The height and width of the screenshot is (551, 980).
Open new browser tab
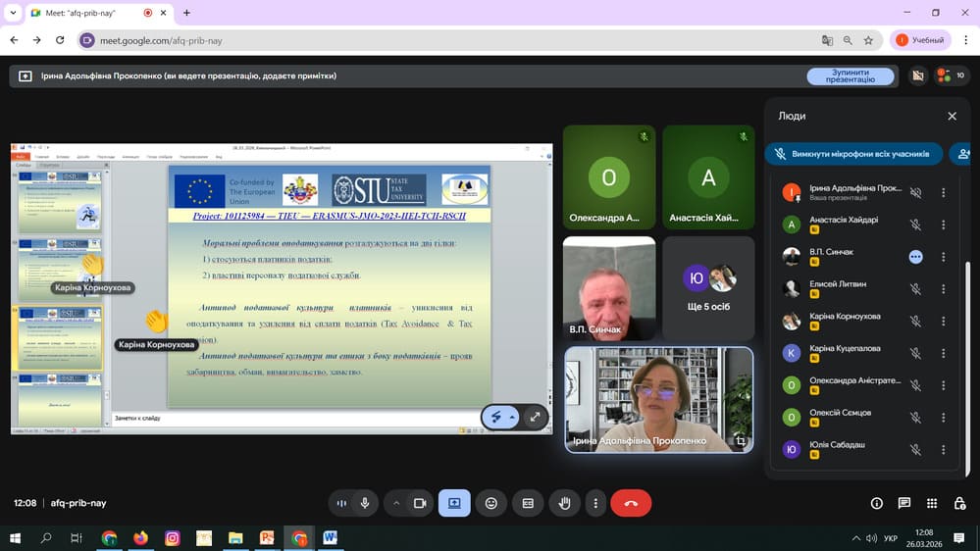(186, 13)
